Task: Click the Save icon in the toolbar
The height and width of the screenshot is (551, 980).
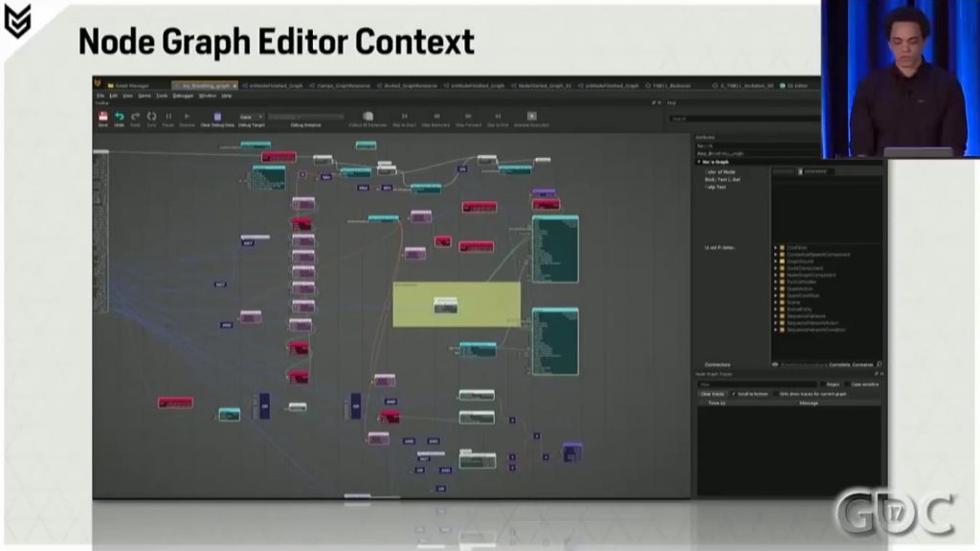Action: tap(103, 116)
